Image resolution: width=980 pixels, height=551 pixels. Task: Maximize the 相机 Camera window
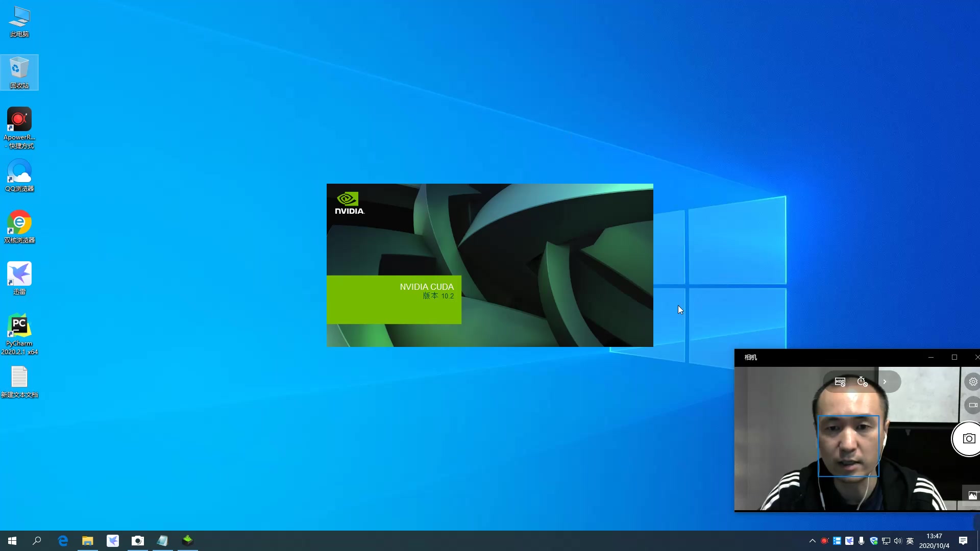coord(954,357)
